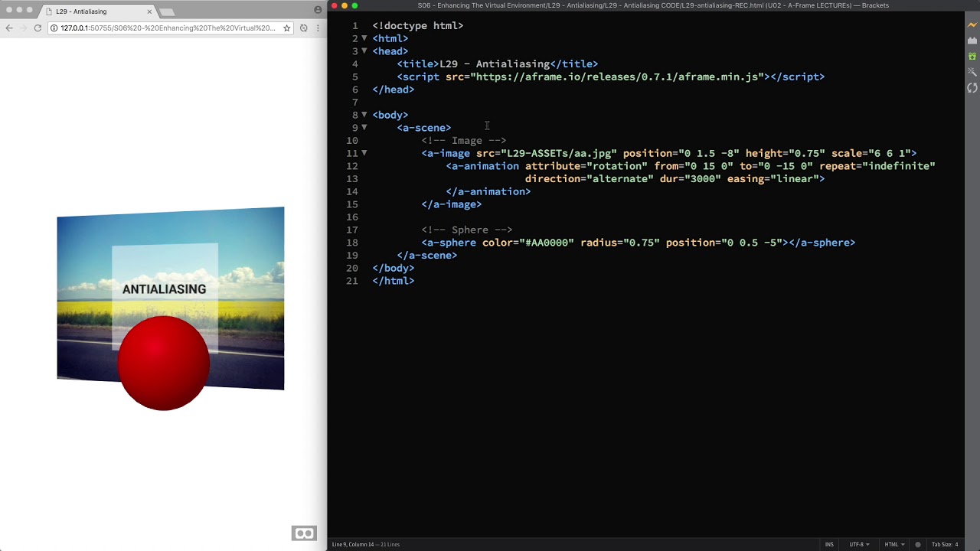Reload the page in Chrome
This screenshot has height=551, width=980.
[x=38, y=28]
